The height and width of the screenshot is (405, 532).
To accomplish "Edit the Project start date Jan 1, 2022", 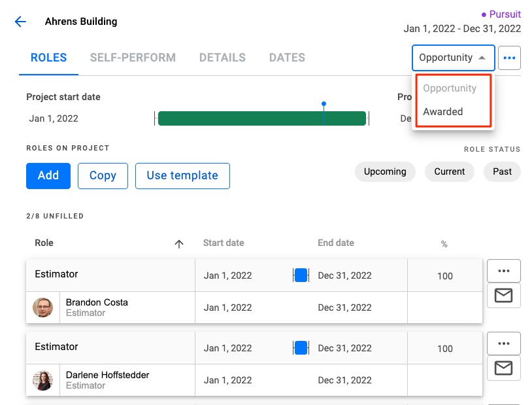I will point(54,118).
